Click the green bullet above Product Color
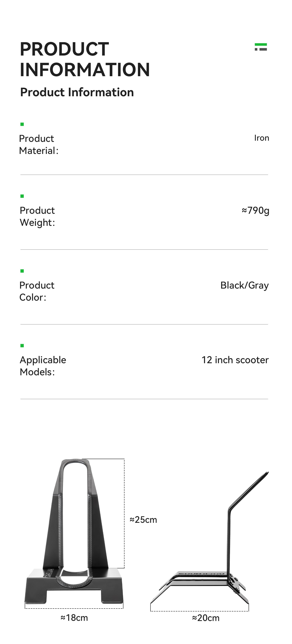This screenshot has height=644, width=292. [x=22, y=271]
